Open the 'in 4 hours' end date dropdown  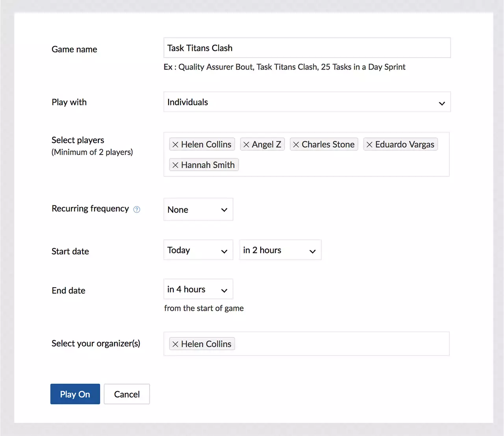pyautogui.click(x=198, y=290)
